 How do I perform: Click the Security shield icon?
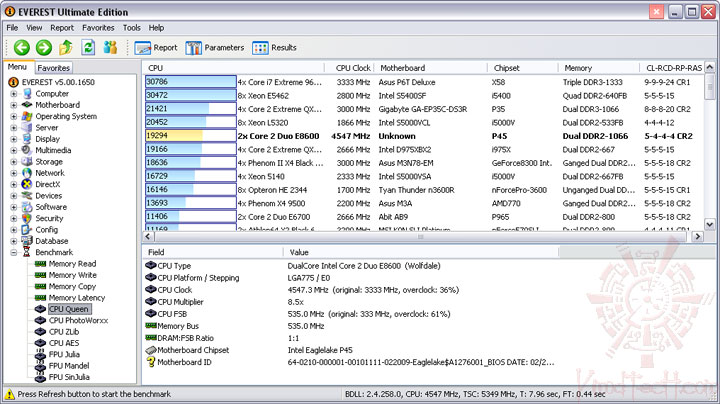(x=27, y=219)
